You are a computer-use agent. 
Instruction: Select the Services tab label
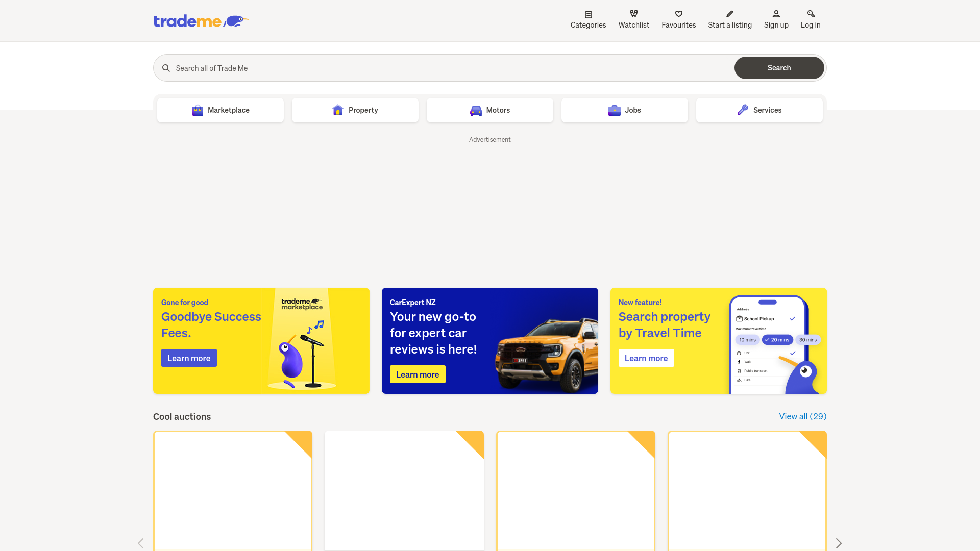(x=768, y=110)
